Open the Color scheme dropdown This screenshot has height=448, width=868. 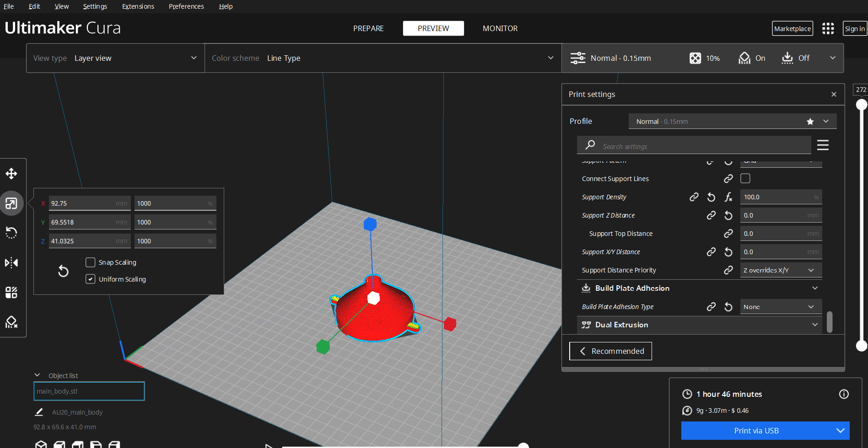tap(383, 58)
